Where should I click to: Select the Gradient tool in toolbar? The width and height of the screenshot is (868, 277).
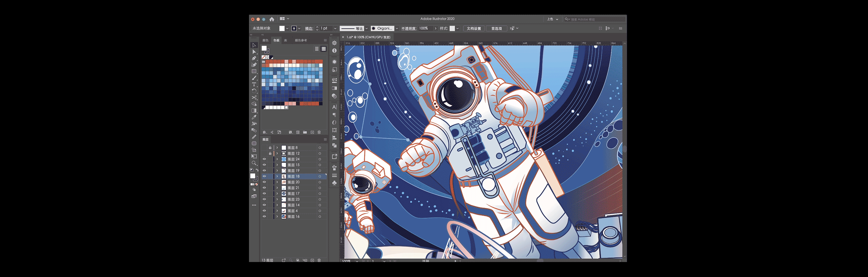(x=255, y=111)
